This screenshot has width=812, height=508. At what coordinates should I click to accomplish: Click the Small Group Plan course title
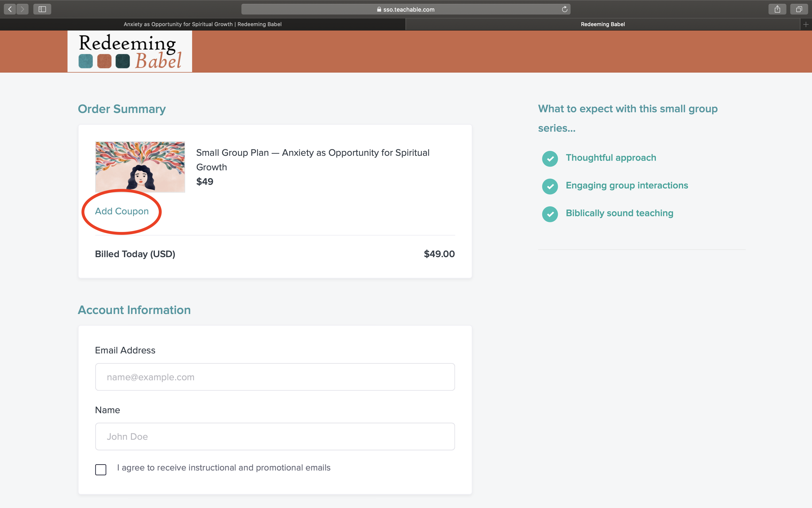313,160
